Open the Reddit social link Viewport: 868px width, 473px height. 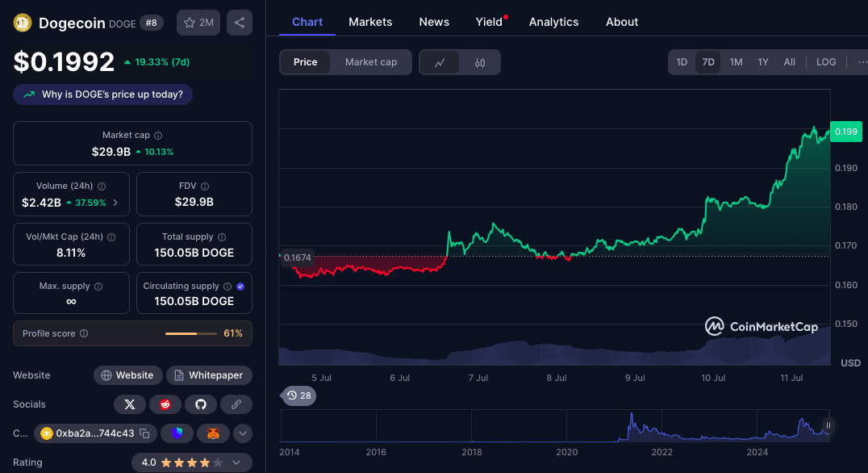(165, 404)
